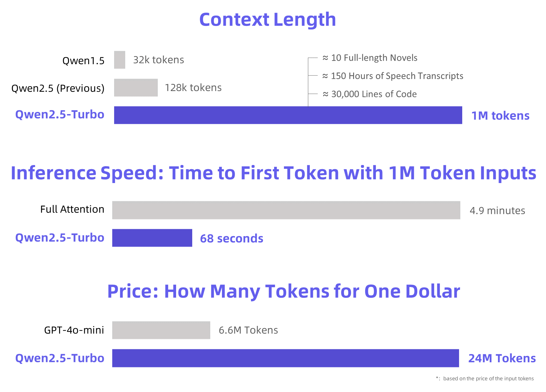Click the Qwen2.5 (Previous) gray bar

136,88
